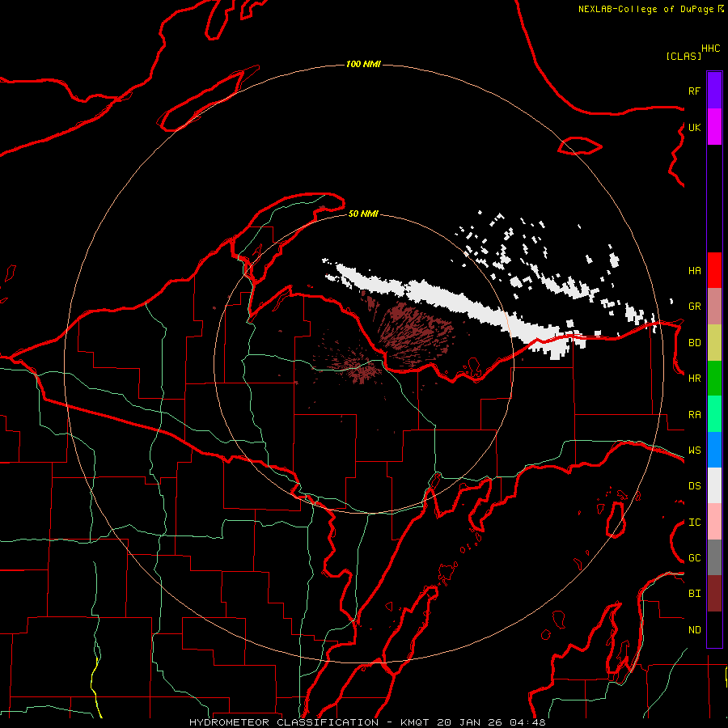Click the ND legend label

click(694, 630)
